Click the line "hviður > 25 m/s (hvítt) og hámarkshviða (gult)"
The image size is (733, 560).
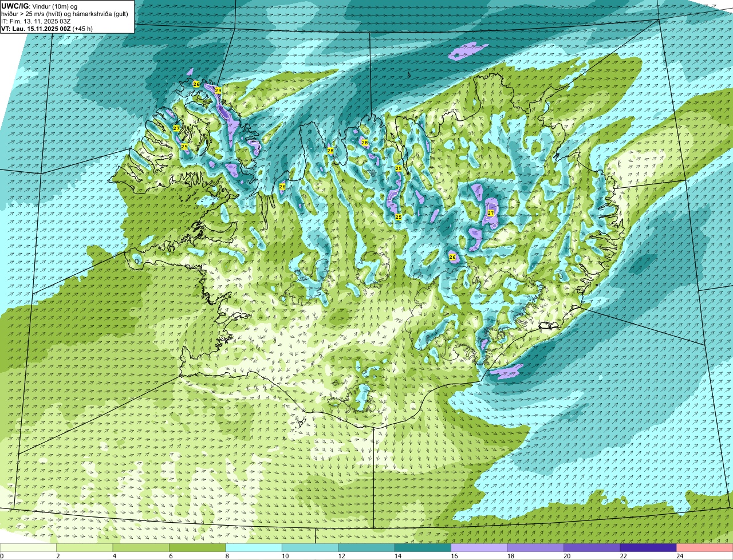(65, 14)
